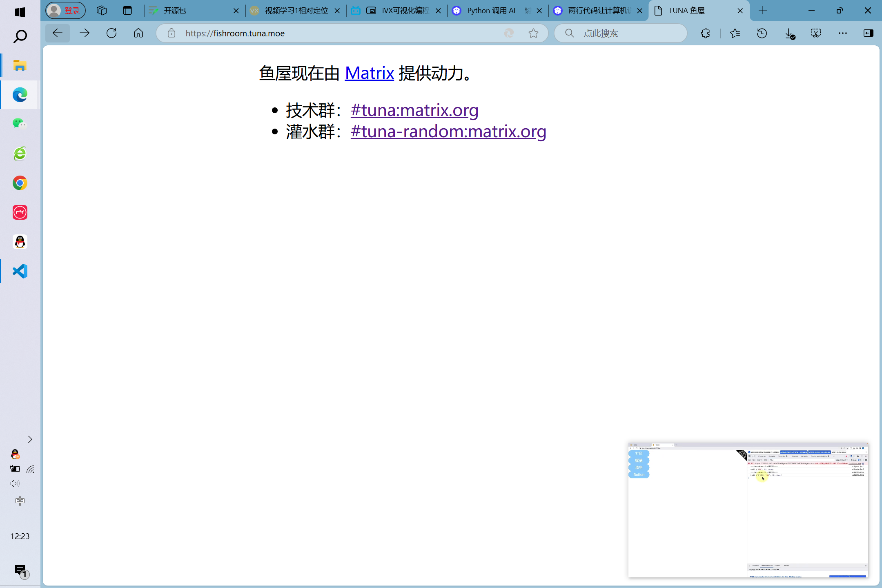882x588 pixels.
Task: Open the tab actions menu icon
Action: (127, 11)
